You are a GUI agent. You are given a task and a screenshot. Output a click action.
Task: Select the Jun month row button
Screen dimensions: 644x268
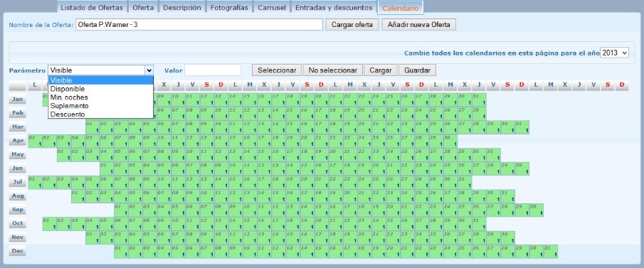18,168
